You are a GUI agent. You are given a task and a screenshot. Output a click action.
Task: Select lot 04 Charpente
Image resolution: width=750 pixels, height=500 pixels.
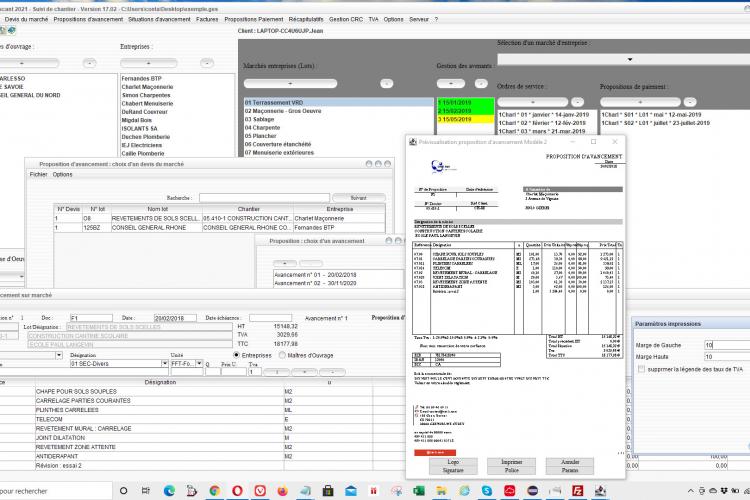click(339, 128)
